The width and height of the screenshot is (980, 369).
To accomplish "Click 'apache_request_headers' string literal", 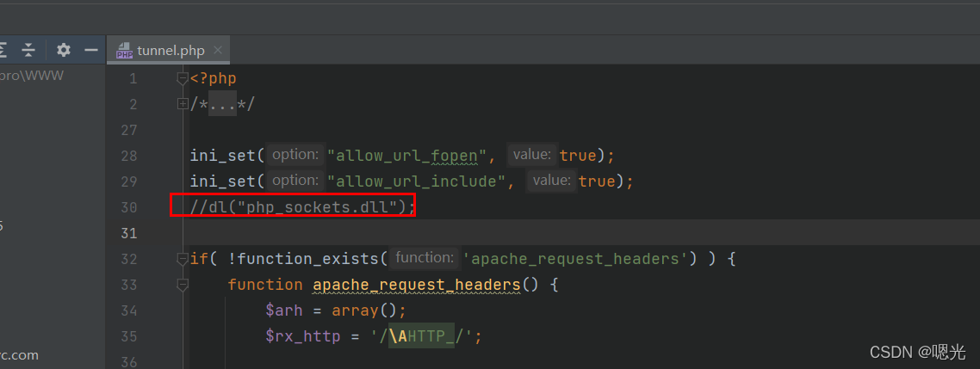I will pos(575,259).
